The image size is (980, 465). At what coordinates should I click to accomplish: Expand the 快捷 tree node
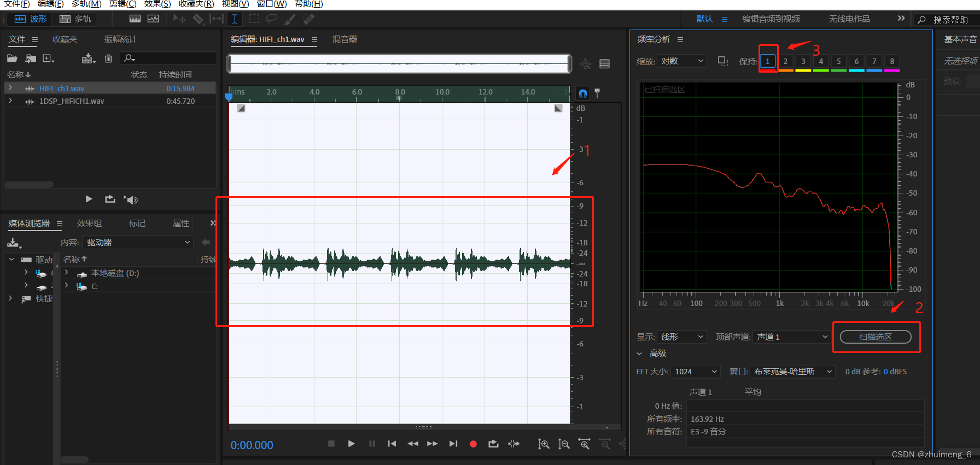(10, 298)
